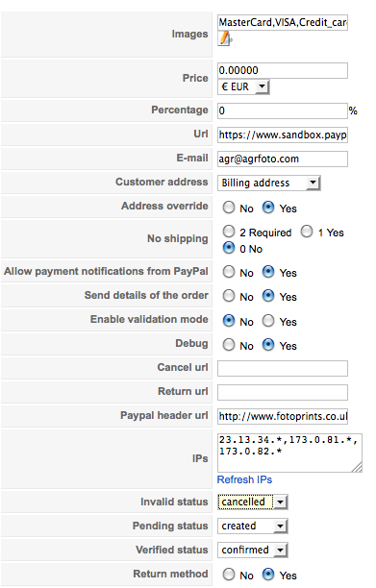Select Yes for Enable validation mode
376x588 pixels.
pyautogui.click(x=268, y=321)
